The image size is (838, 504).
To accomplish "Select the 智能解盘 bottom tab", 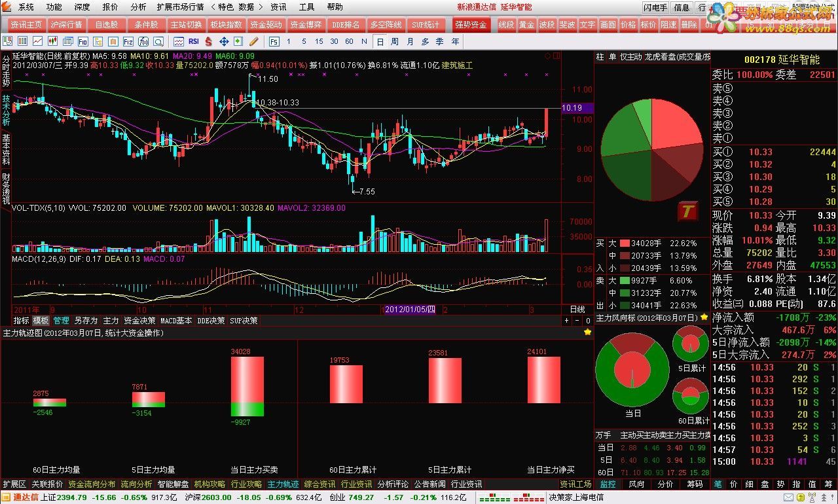I will click(x=173, y=484).
